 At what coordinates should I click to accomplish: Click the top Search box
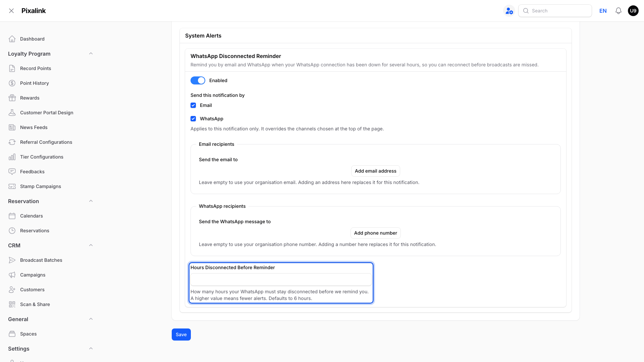point(555,11)
